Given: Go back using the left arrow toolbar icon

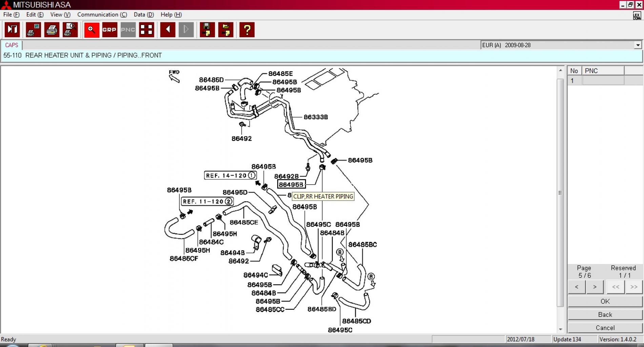Looking at the screenshot, I should (168, 30).
